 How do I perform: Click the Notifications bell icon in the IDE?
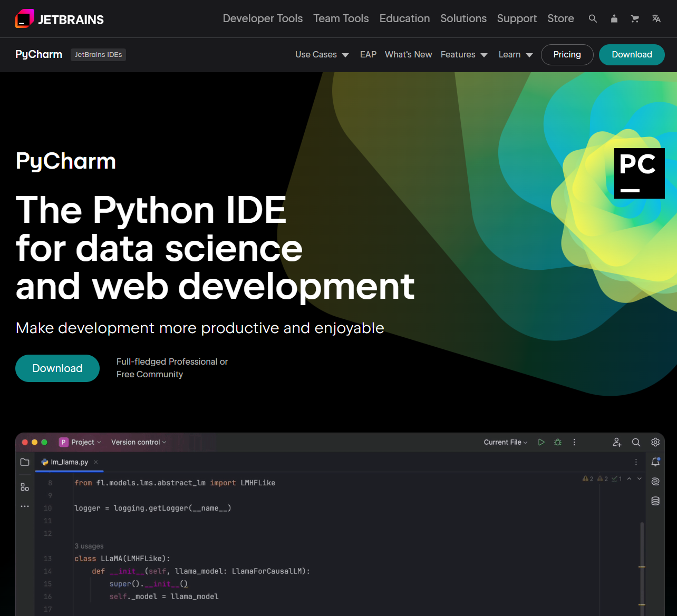[x=655, y=462]
